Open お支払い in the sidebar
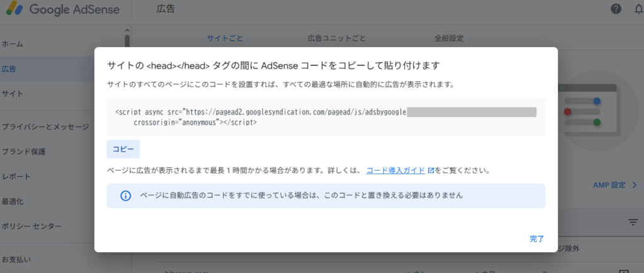The height and width of the screenshot is (273, 644). pyautogui.click(x=16, y=259)
